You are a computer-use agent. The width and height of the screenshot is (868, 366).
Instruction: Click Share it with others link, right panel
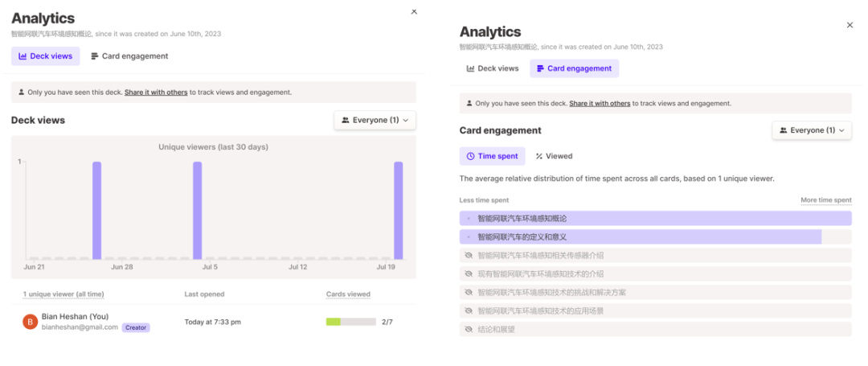click(x=600, y=104)
